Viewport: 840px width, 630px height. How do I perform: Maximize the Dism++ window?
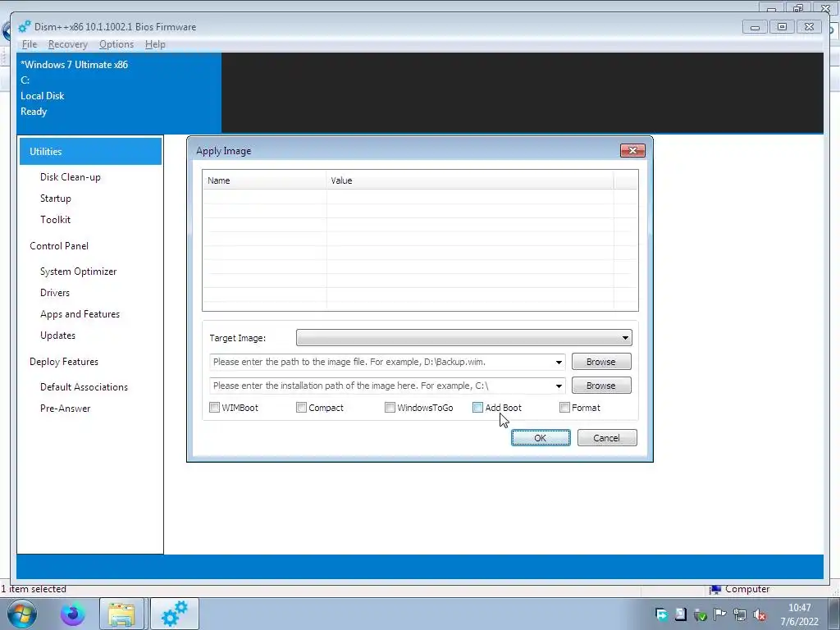tap(782, 27)
